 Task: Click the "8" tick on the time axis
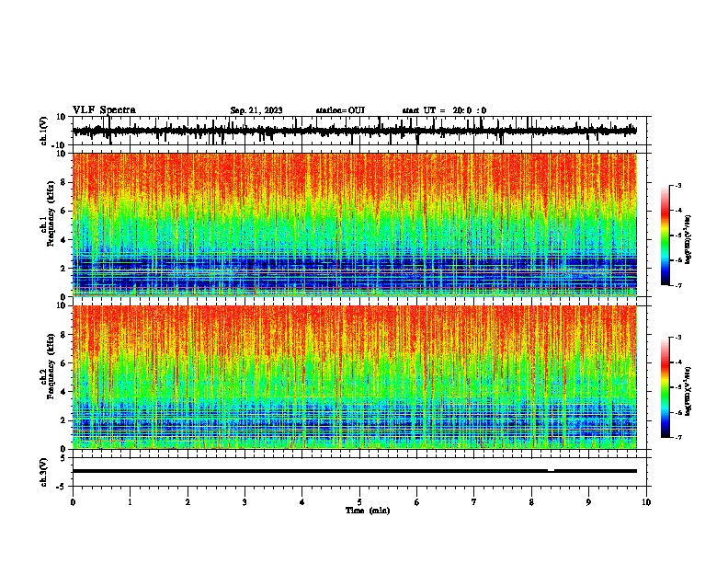point(531,502)
